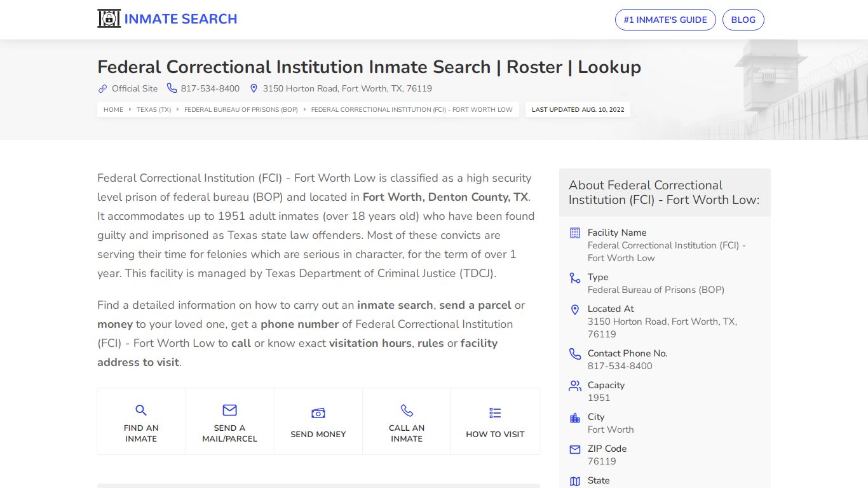Click the location pin beside Located At

point(575,309)
